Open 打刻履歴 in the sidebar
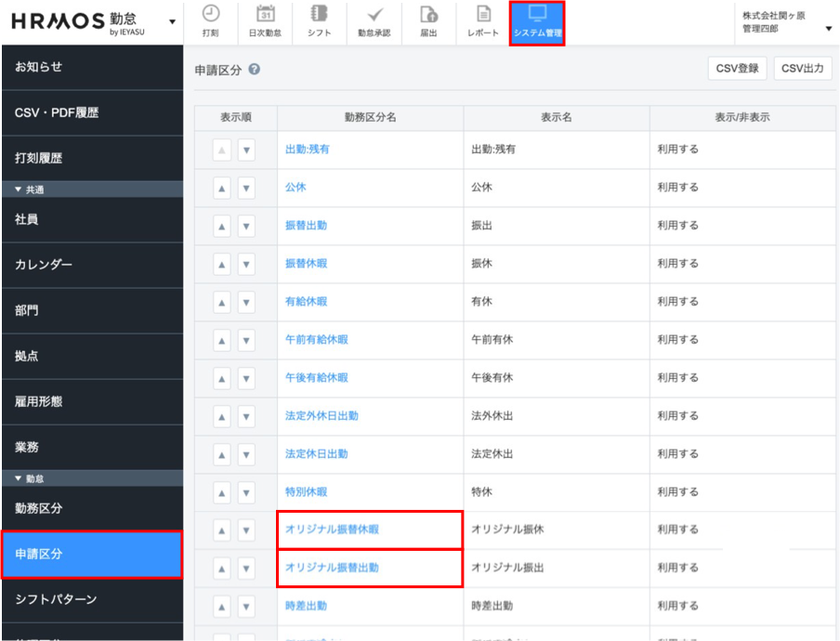The width and height of the screenshot is (840, 641). tap(92, 158)
